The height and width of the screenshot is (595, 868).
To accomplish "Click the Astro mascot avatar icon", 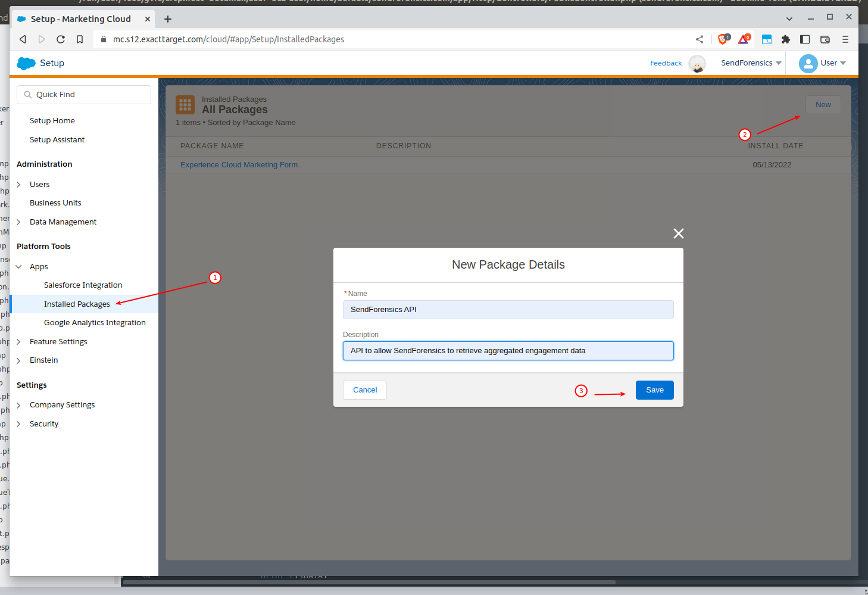I will point(697,63).
